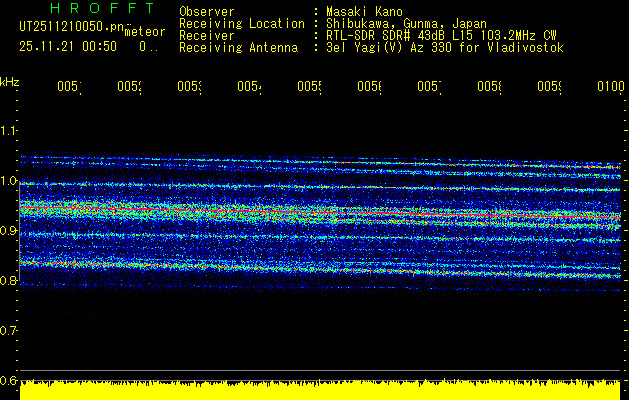Click the 0051 time marker
The image size is (629, 400).
point(69,86)
